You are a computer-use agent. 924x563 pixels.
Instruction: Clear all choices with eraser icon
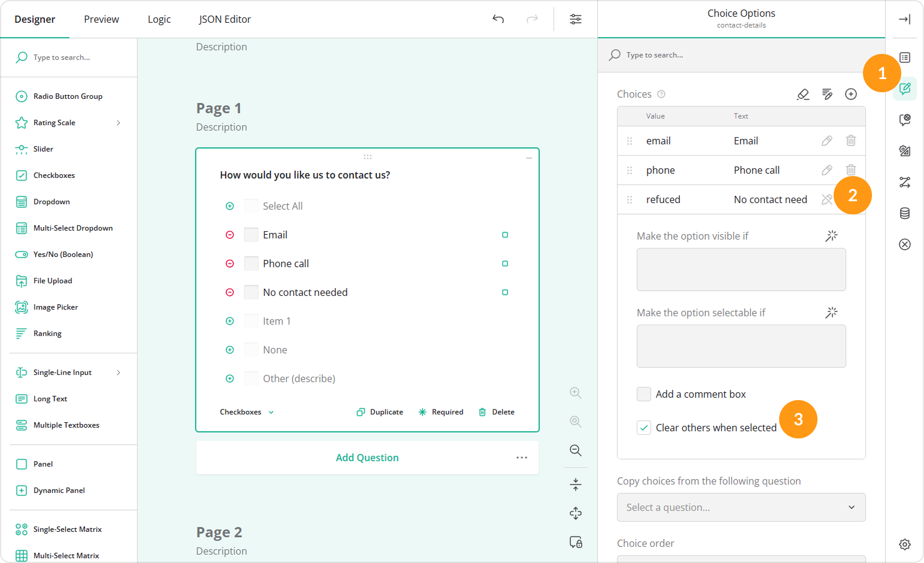click(803, 94)
